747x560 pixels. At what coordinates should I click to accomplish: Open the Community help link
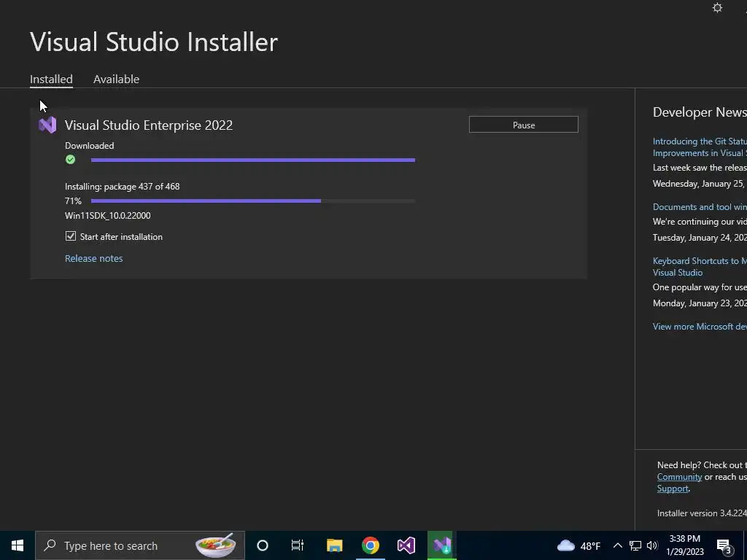[x=679, y=477]
